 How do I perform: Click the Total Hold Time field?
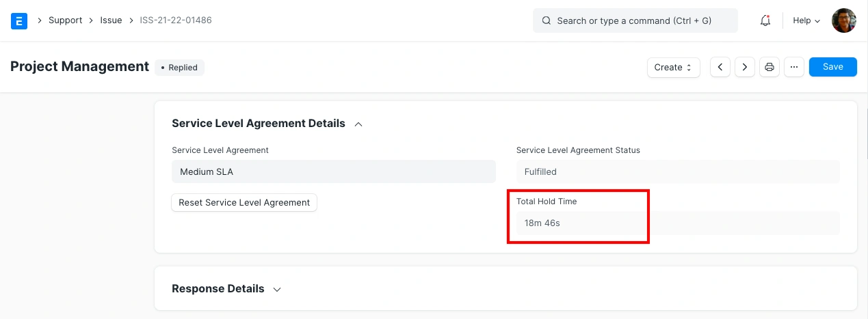[677, 223]
